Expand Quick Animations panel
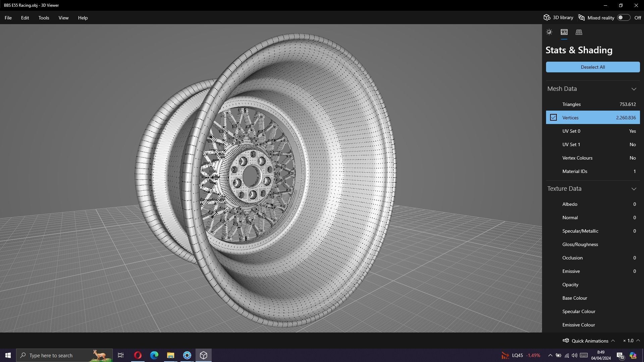 click(x=589, y=341)
